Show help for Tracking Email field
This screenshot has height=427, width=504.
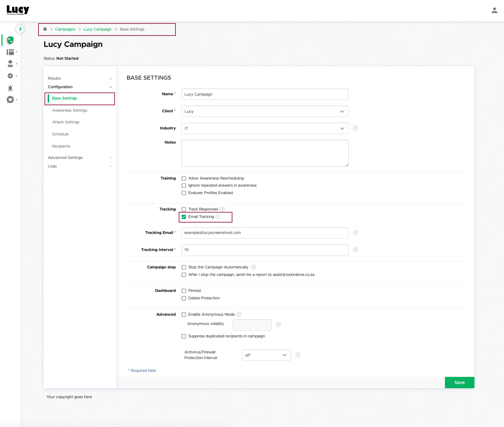click(x=356, y=233)
